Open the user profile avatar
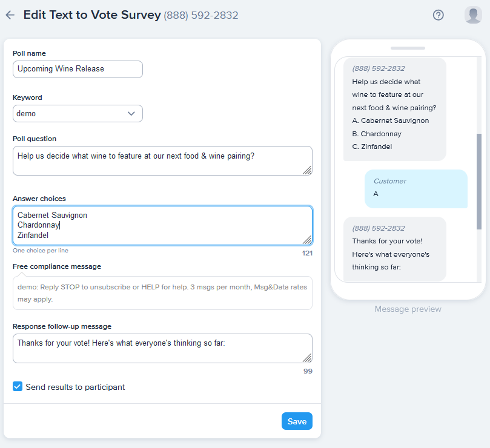The image size is (490, 448). (x=473, y=15)
